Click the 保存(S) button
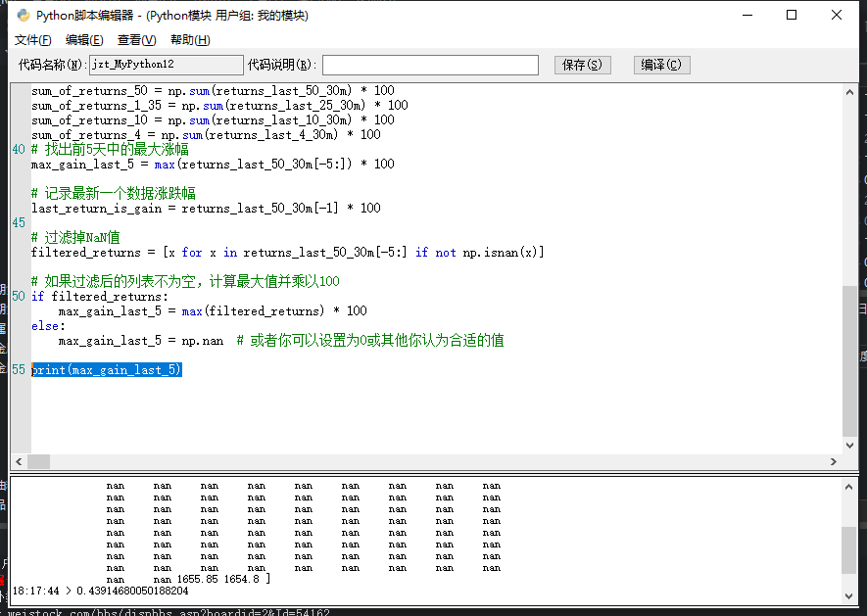Screen dimensions: 867x616 click(x=582, y=65)
